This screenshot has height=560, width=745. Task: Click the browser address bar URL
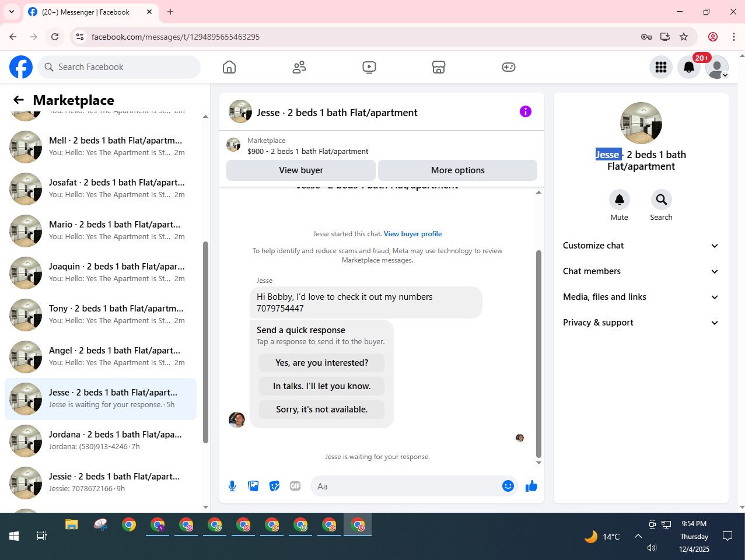click(176, 37)
